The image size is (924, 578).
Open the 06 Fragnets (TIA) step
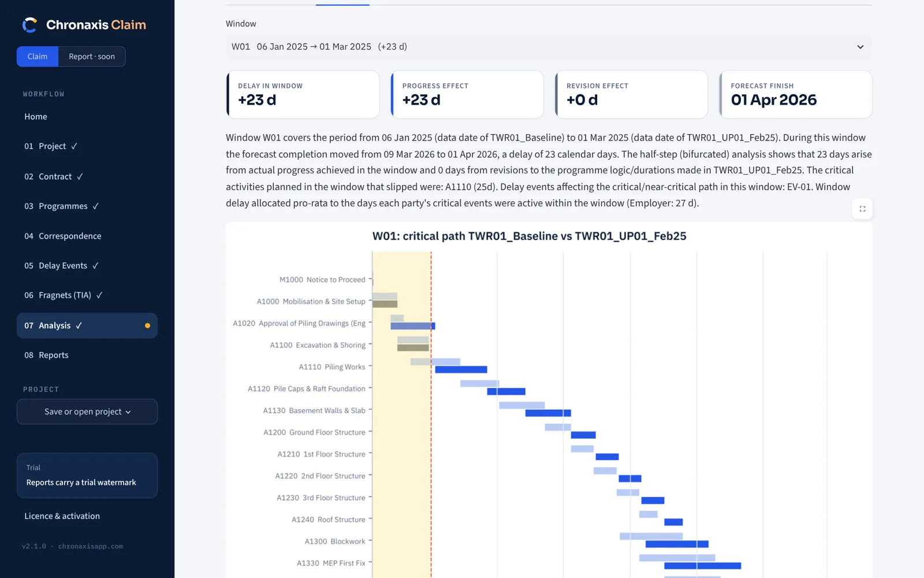coord(87,295)
